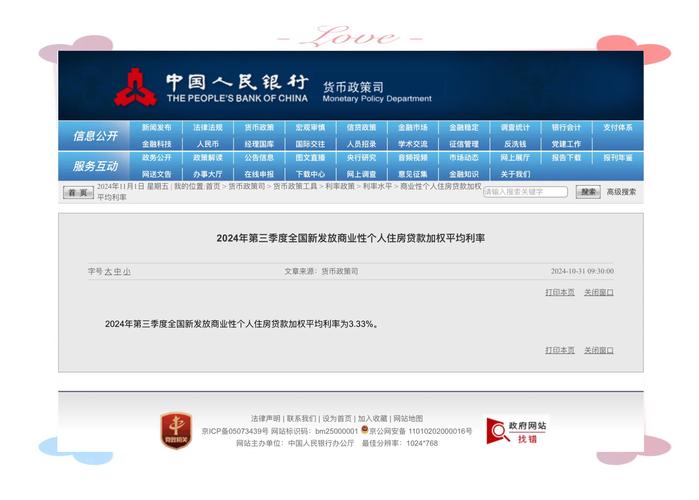This screenshot has height=500, width=699.
Task: Go to the 意见征集 navigation item
Action: 413,174
